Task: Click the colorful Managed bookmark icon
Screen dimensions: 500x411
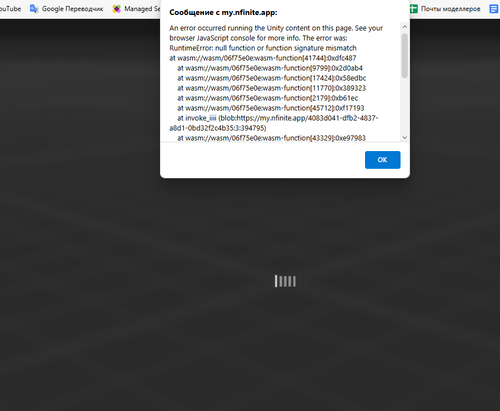Action: (116, 9)
